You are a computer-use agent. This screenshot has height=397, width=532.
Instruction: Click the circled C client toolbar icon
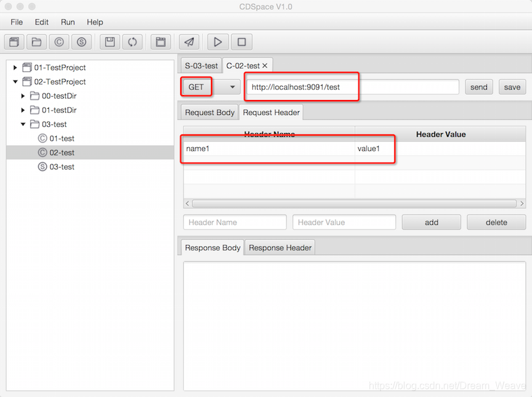coord(59,42)
